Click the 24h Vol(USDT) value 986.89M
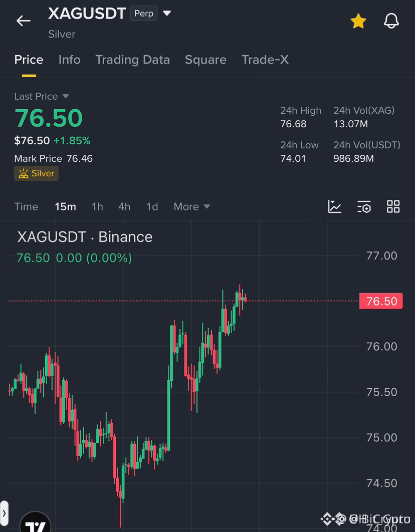 click(x=353, y=158)
